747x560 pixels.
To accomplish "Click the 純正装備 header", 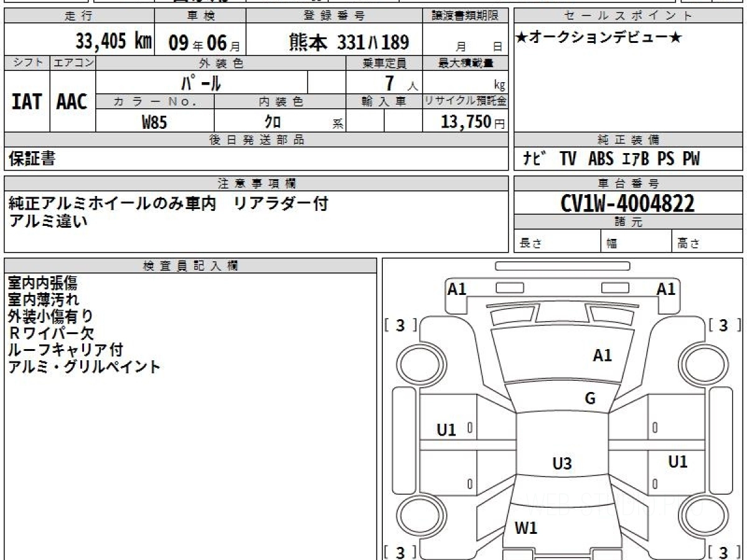I will click(x=628, y=140).
